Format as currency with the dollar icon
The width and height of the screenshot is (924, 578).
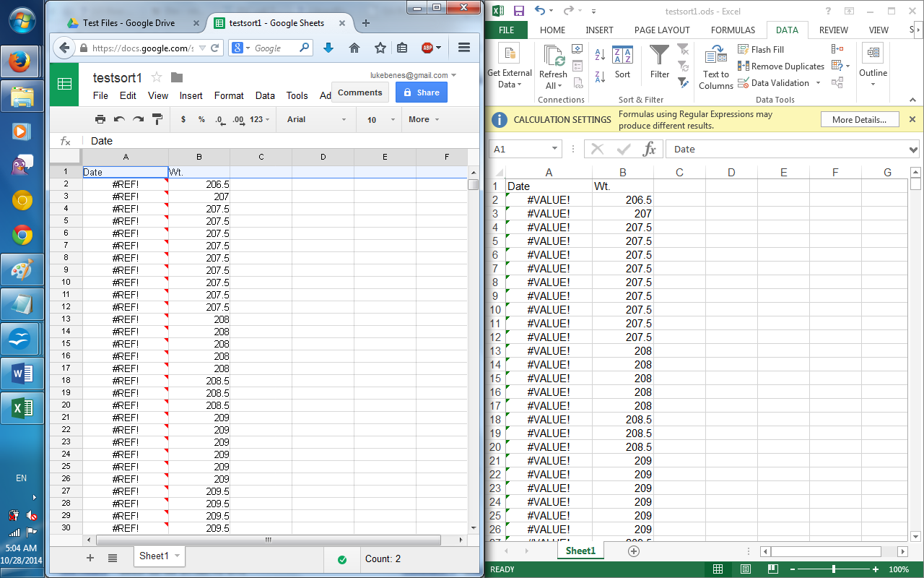point(183,120)
